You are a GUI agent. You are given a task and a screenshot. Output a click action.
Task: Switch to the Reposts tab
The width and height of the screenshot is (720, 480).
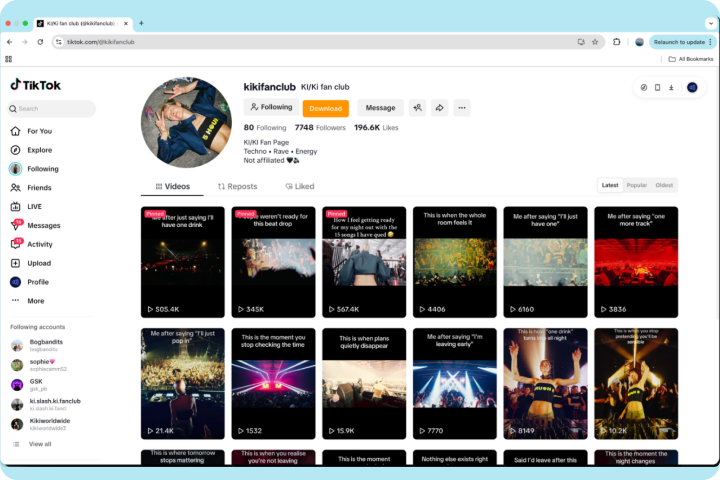(x=237, y=186)
